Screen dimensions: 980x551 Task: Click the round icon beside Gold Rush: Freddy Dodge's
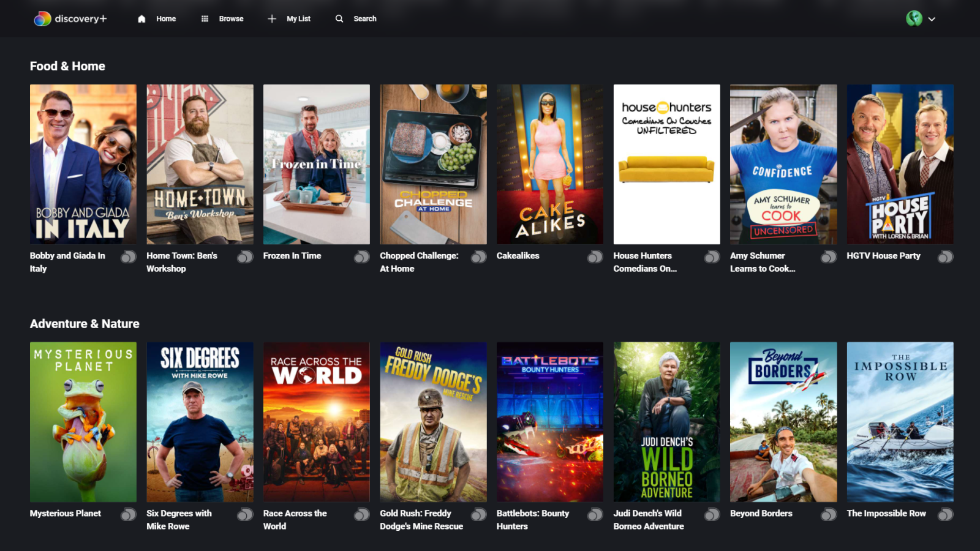[479, 514]
